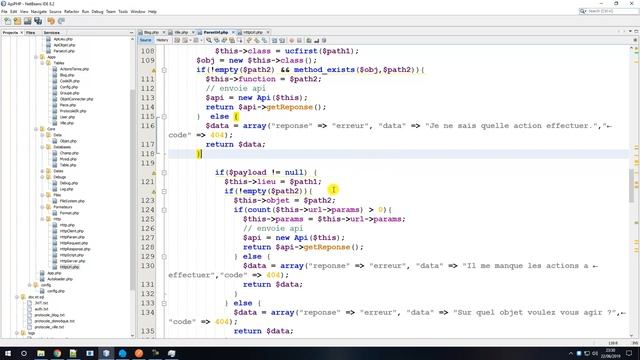Select auth.txt in project tree

point(41,309)
